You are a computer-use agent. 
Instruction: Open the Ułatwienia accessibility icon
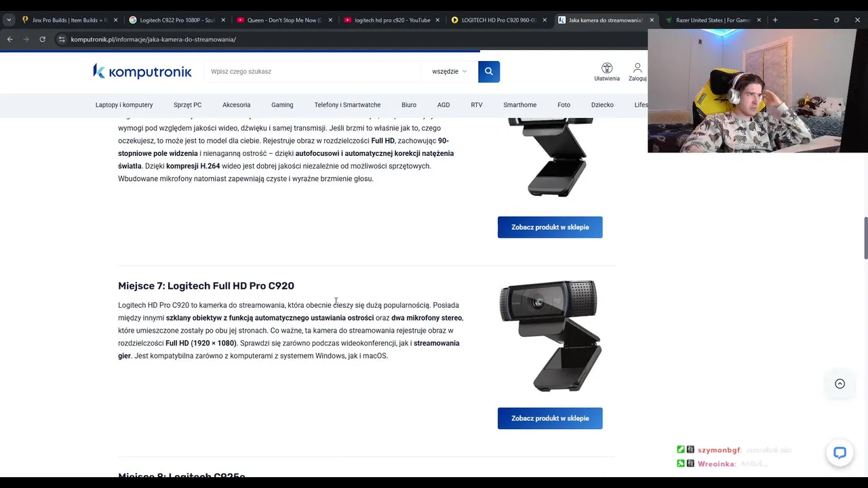607,72
